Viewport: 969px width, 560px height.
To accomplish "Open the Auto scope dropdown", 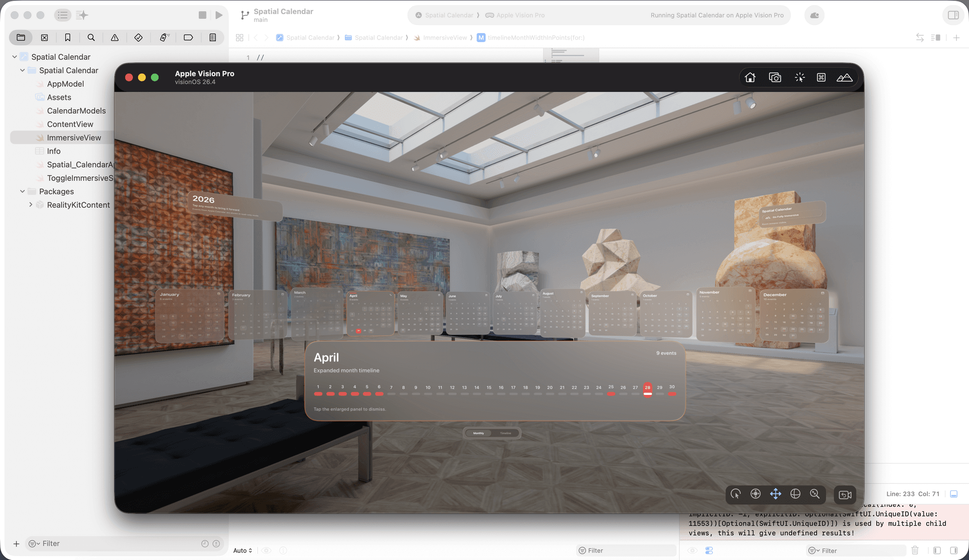I will (242, 551).
